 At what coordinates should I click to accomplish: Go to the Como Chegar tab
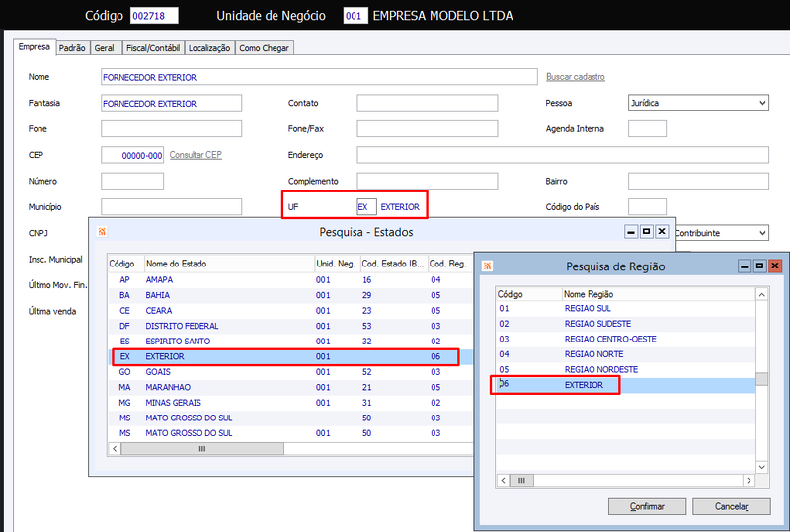click(264, 48)
